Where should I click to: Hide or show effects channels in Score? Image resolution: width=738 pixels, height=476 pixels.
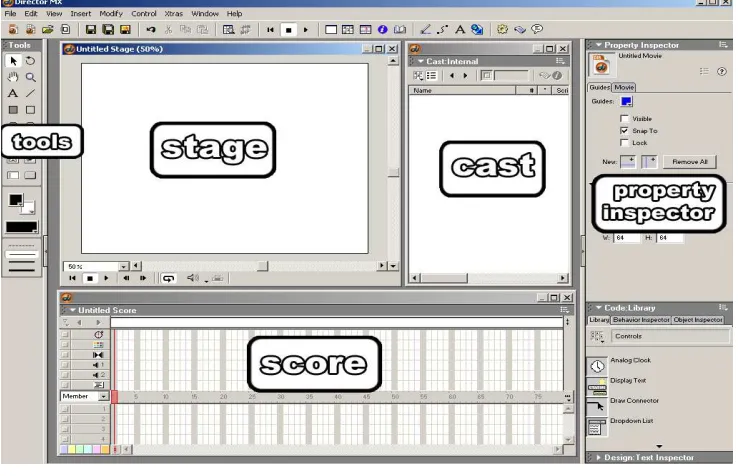pos(567,322)
